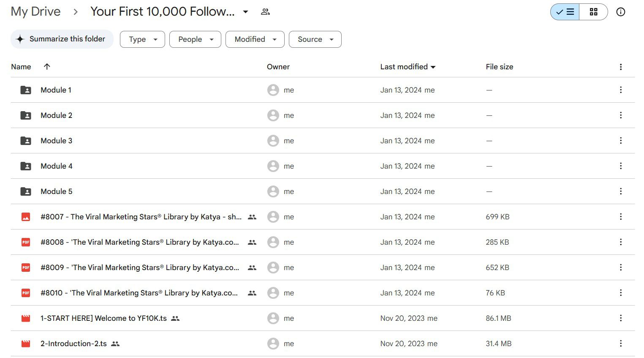Click the Module 4 shared folder icon
This screenshot has width=644, height=358.
26,166
